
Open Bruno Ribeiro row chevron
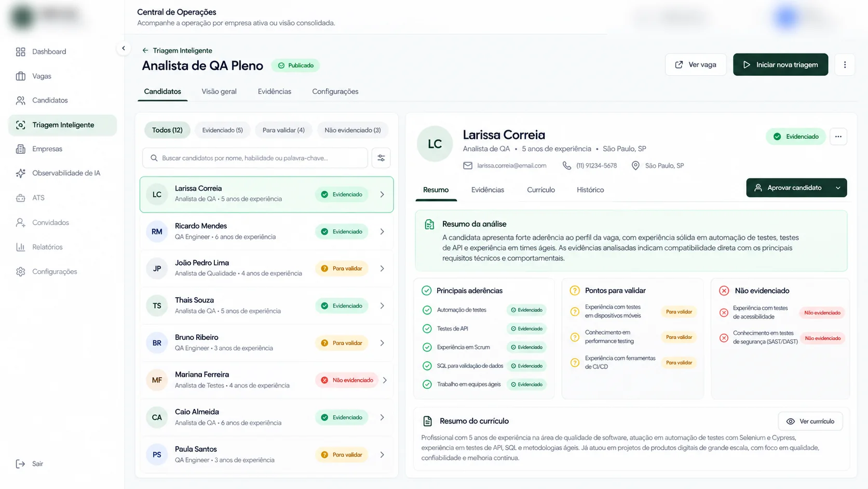coord(382,343)
